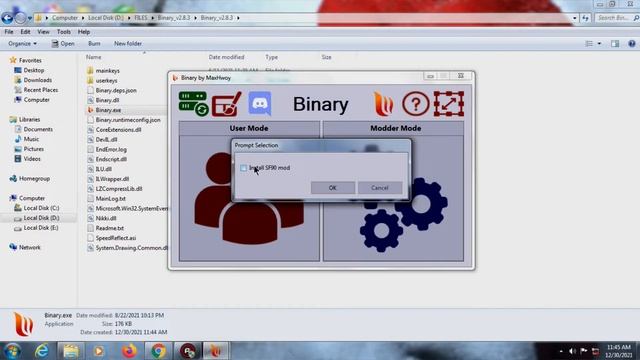Select CoreExtensions.dll file
Screen dimensions: 640x360
tap(118, 130)
